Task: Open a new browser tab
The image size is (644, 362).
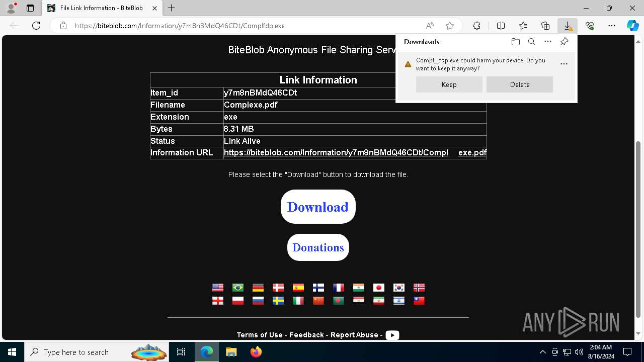Action: [x=172, y=8]
